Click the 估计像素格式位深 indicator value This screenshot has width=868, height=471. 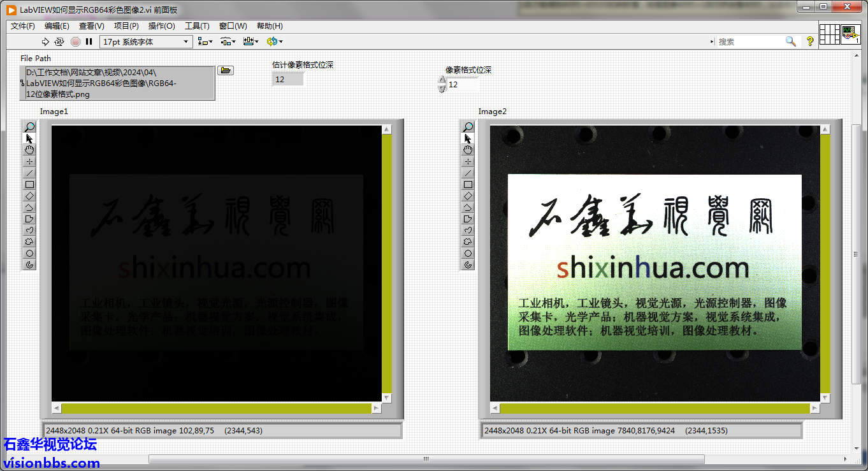pos(288,79)
